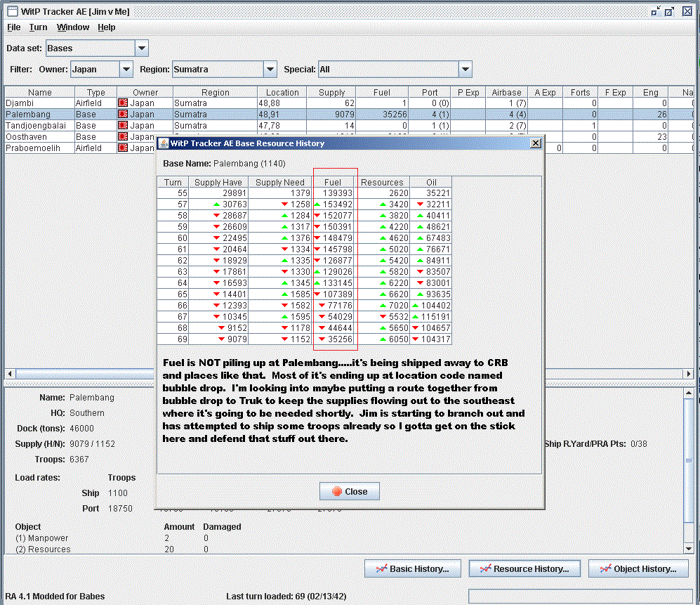Click oil value 115191 in turn 67
The image size is (700, 605).
435,316
